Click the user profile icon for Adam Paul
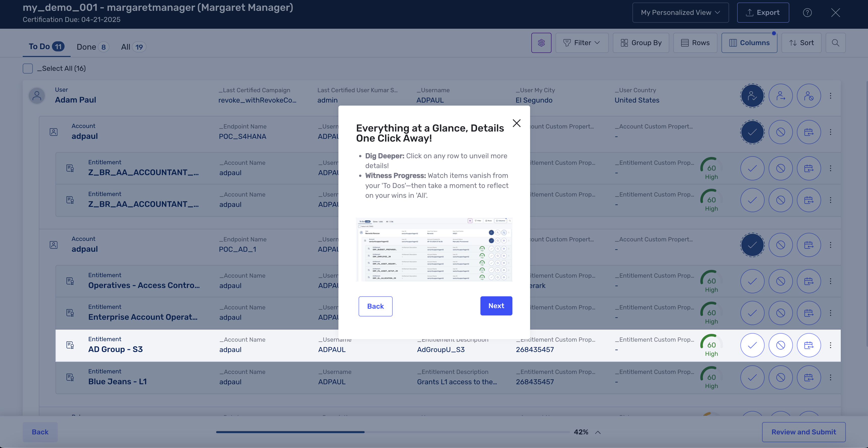The height and width of the screenshot is (448, 868). coord(37,95)
